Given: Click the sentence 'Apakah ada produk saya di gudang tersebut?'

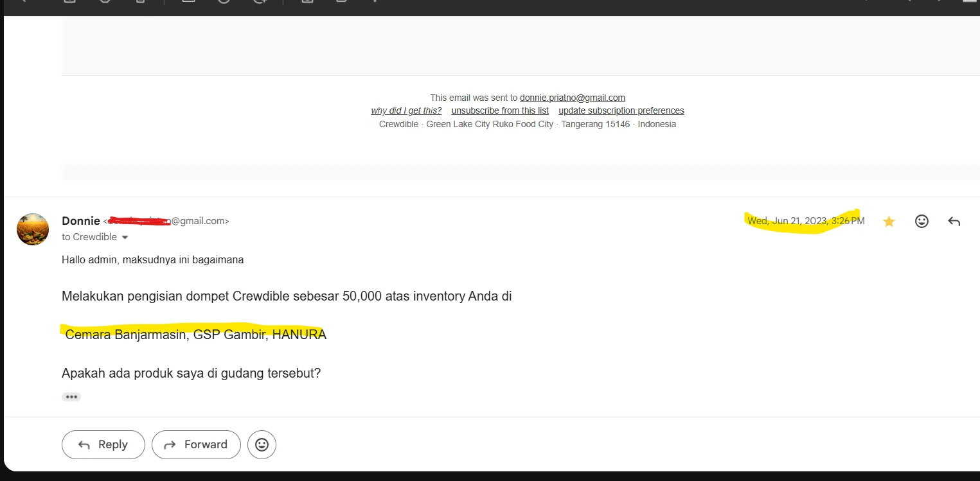Looking at the screenshot, I should (192, 373).
